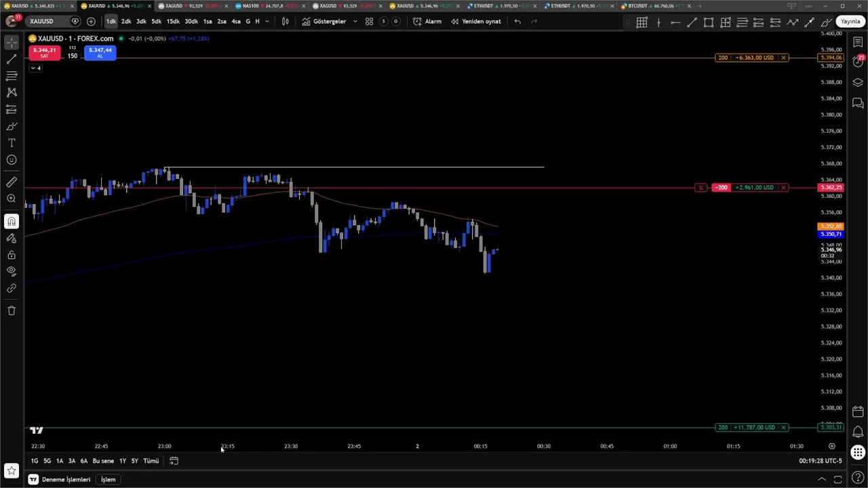
Task: Select the grid tool in drawing favorites bar
Action: click(x=642, y=22)
